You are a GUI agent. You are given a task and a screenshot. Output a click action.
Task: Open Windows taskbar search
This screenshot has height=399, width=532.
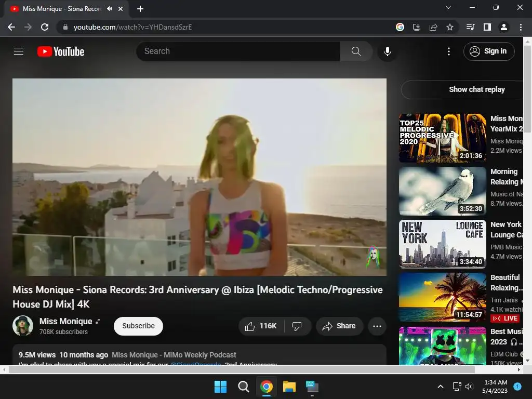click(243, 387)
